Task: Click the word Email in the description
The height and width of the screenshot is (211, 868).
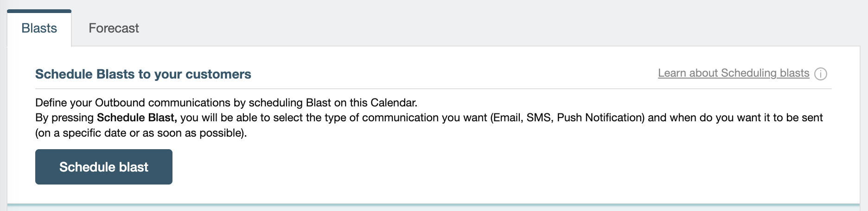Action: [x=507, y=118]
